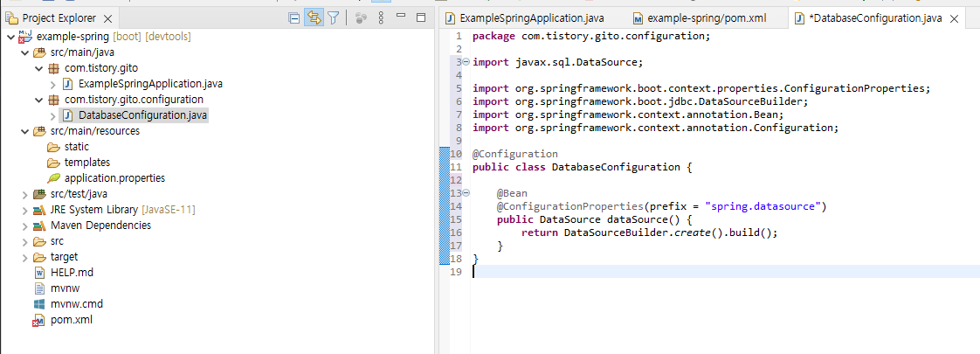The height and width of the screenshot is (354, 980).
Task: Click the Collapse All icon in Project Explorer
Action: pyautogui.click(x=293, y=18)
